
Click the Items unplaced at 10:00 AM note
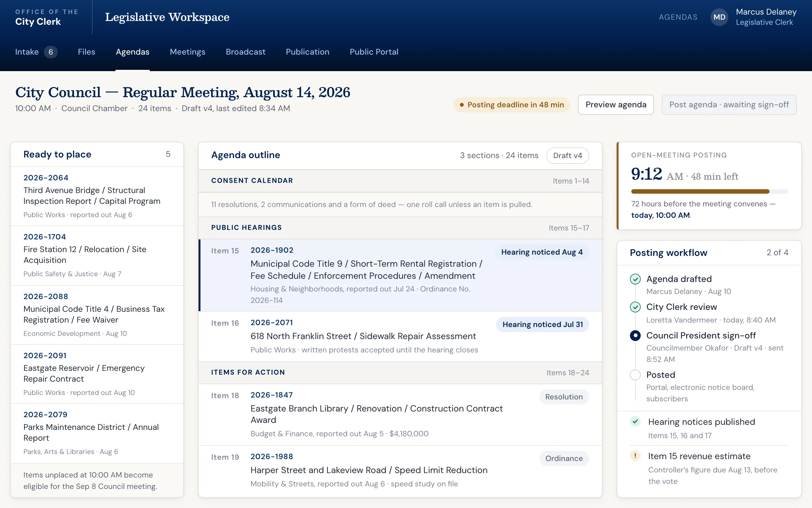coord(90,481)
